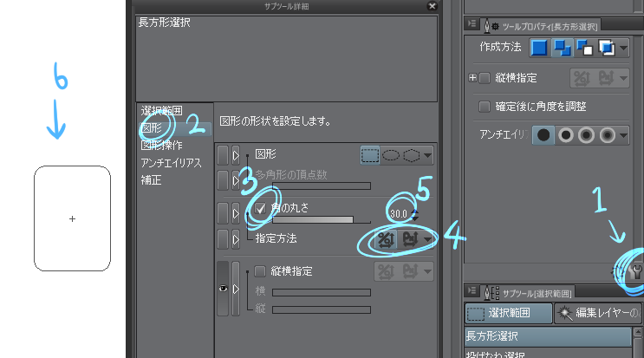Toggle show-in-property box for 図形 row

[x=223, y=156]
